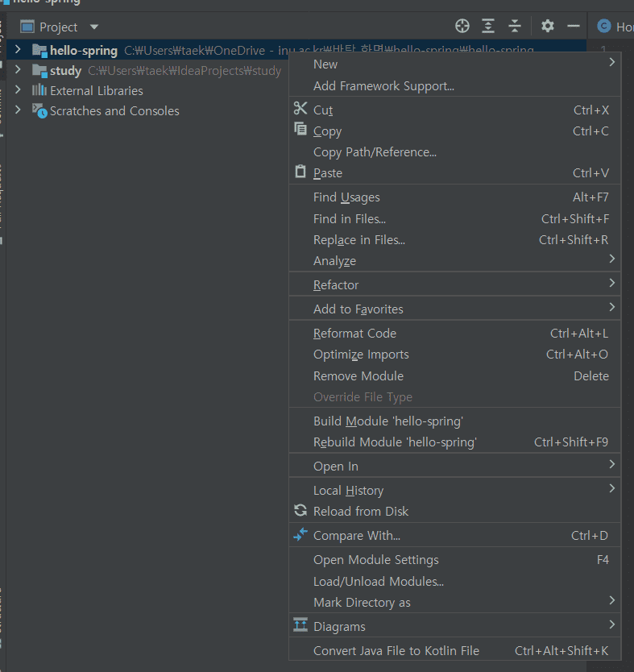Image resolution: width=634 pixels, height=672 pixels.
Task: Click the Scratches and Consoles clock icon
Action: pyautogui.click(x=39, y=110)
